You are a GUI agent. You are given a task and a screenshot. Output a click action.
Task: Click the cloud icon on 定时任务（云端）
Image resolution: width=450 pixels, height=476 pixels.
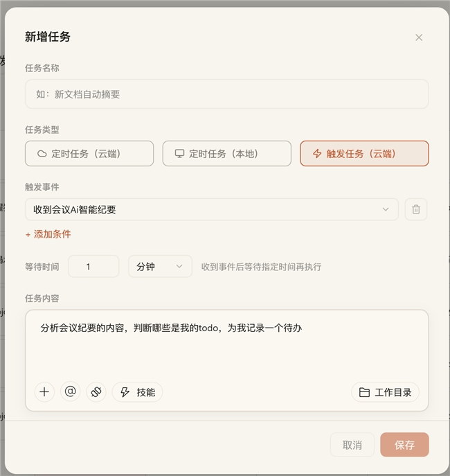(x=42, y=154)
